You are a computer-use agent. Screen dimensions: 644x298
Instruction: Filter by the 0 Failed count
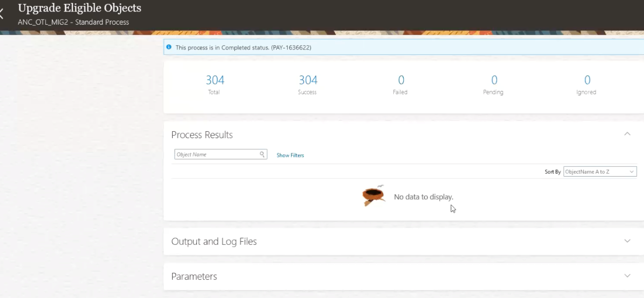point(401,80)
